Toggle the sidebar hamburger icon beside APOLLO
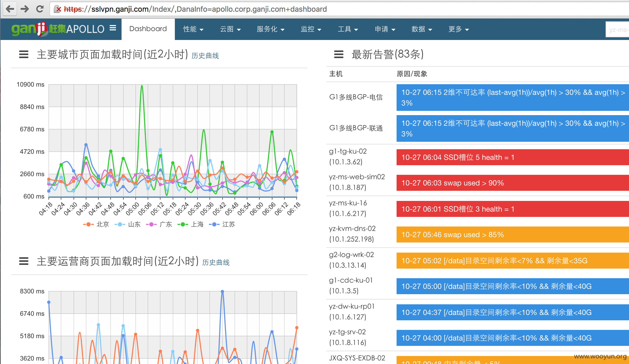Viewport: 629px width, 364px height. click(113, 28)
